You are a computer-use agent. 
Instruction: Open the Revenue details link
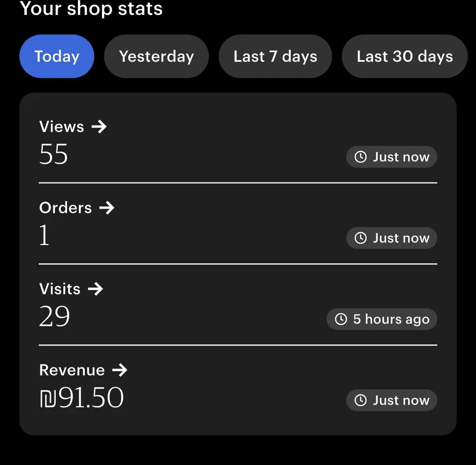pos(72,370)
